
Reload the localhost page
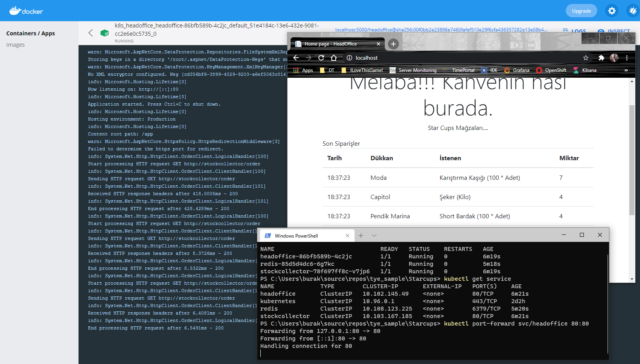pyautogui.click(x=321, y=58)
